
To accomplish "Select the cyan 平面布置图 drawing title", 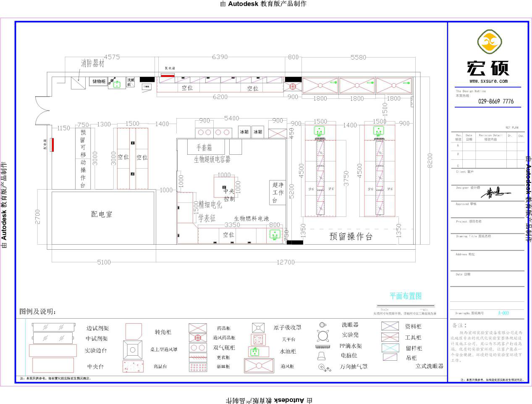I will (405, 296).
